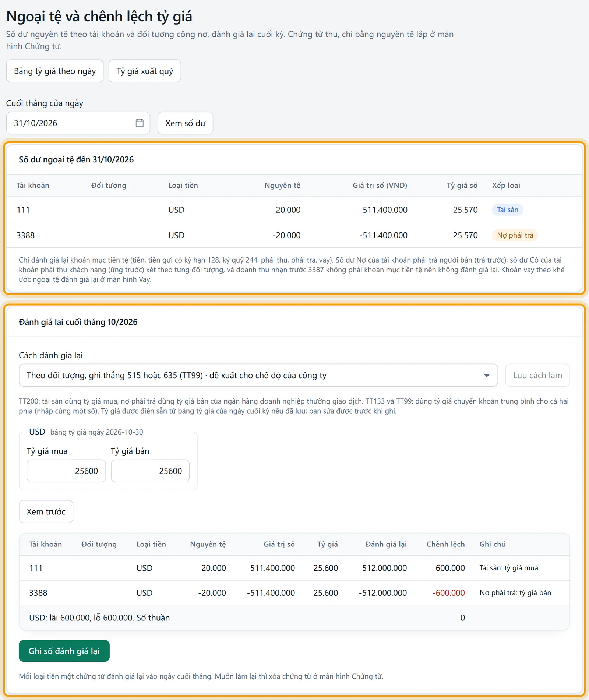The image size is (589, 700).
Task: Open the calendar picker icon in date field
Action: tap(140, 123)
